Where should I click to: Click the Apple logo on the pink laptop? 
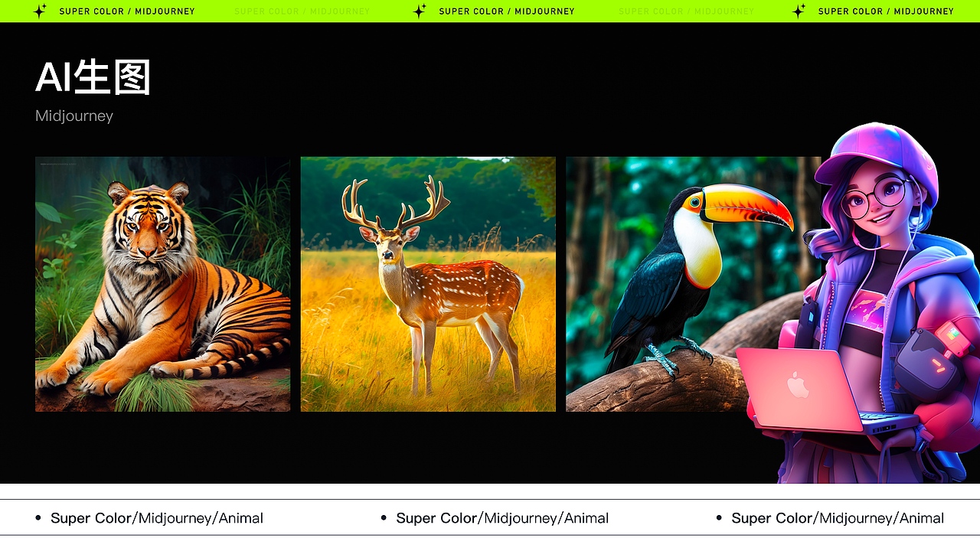point(798,386)
